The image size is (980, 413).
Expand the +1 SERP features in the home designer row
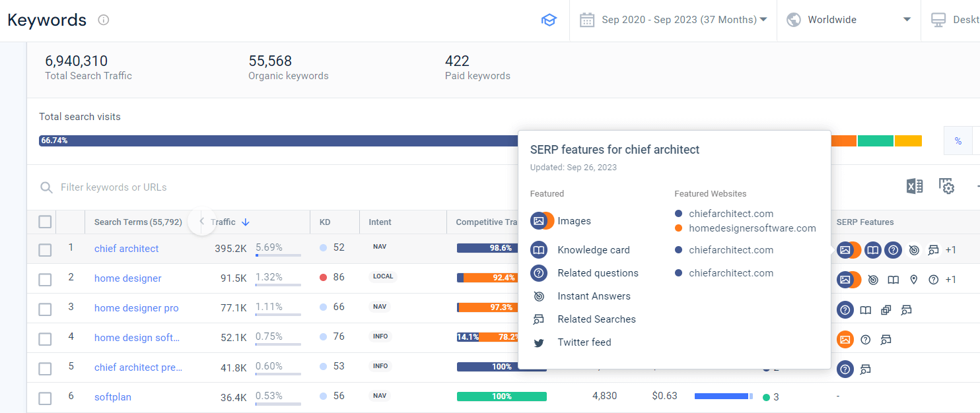point(951,280)
